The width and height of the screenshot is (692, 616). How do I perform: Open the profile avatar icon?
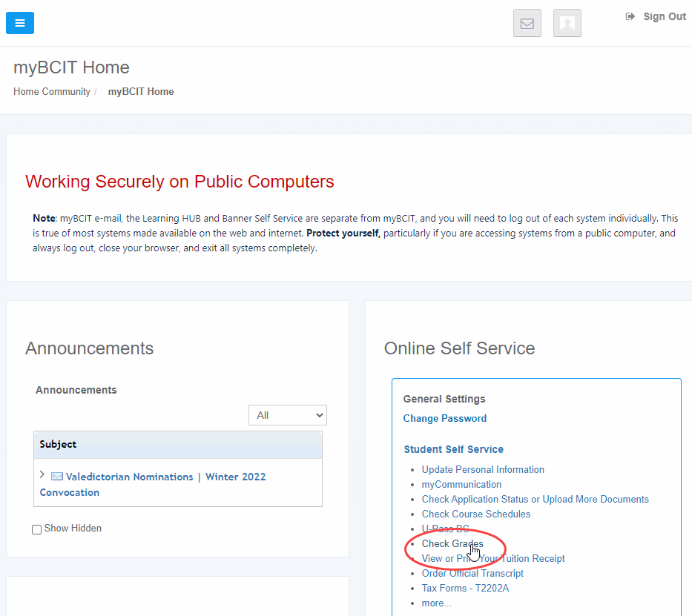(x=567, y=23)
